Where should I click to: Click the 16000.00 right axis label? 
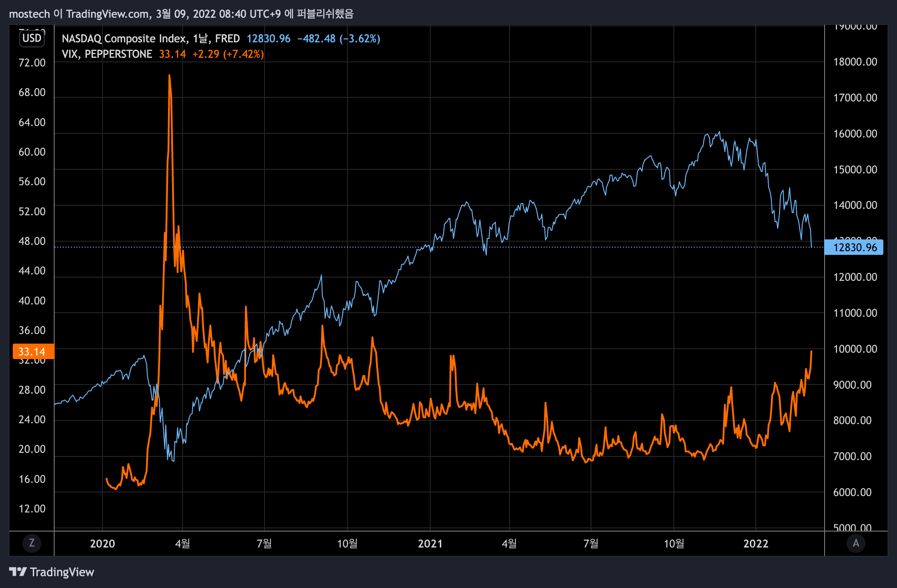855,133
